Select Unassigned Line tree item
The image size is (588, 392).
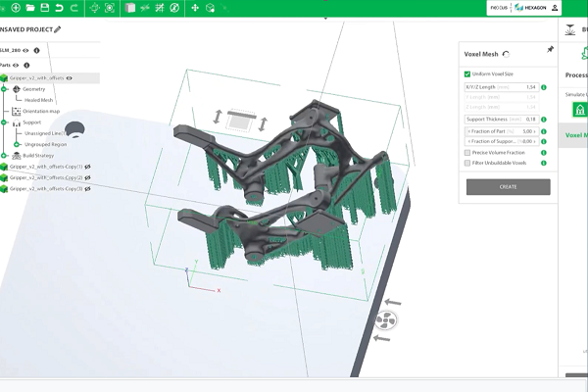pyautogui.click(x=45, y=133)
